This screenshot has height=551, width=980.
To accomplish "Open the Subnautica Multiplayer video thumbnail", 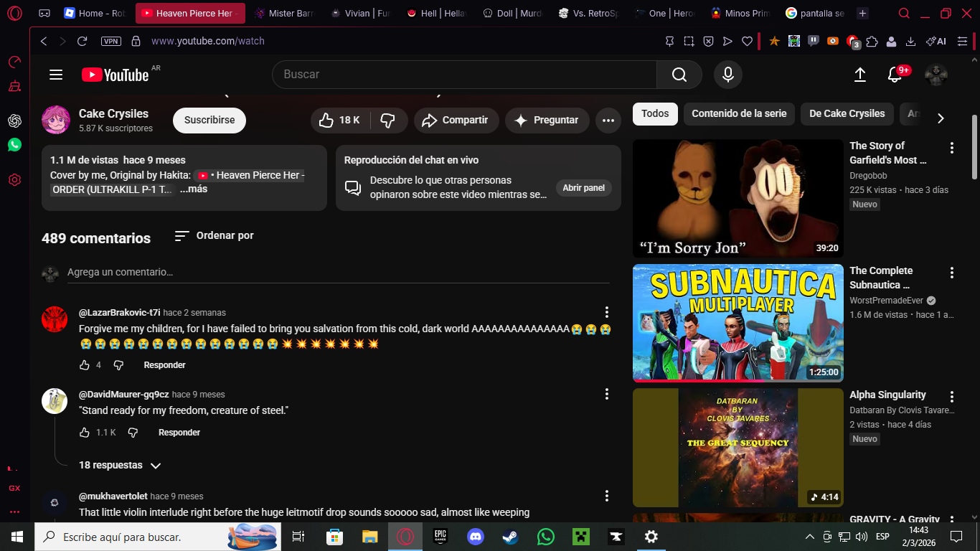I will coord(738,323).
